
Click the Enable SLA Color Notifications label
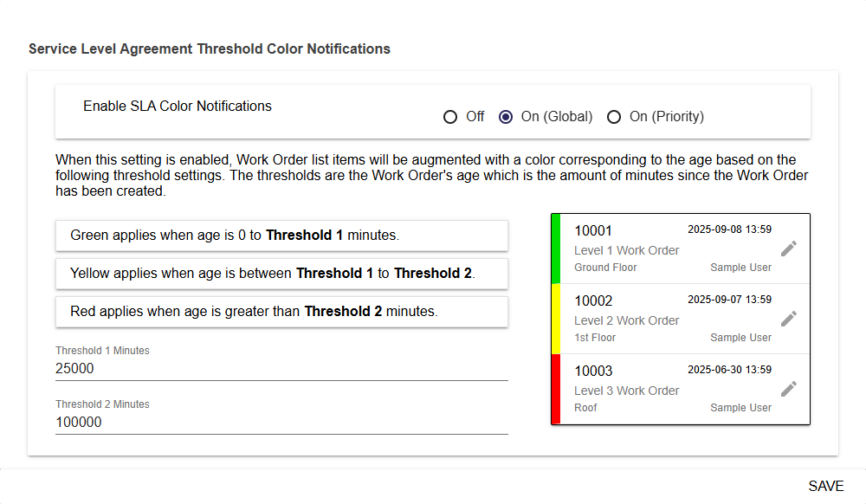click(178, 107)
